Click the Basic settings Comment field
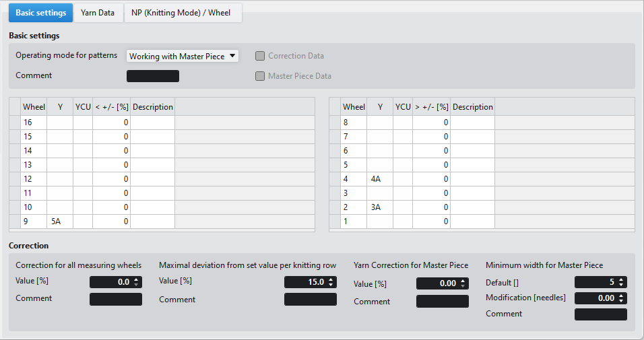Image resolution: width=644 pixels, height=340 pixels. pyautogui.click(x=153, y=76)
